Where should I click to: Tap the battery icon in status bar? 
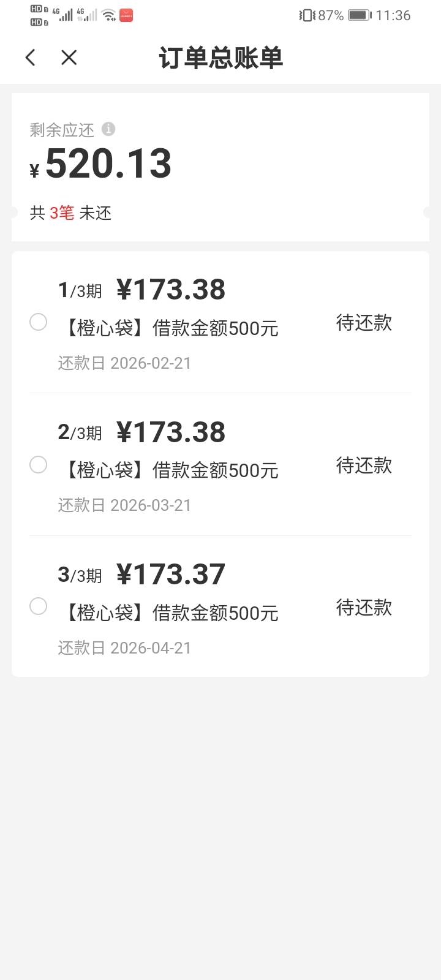coord(360,15)
